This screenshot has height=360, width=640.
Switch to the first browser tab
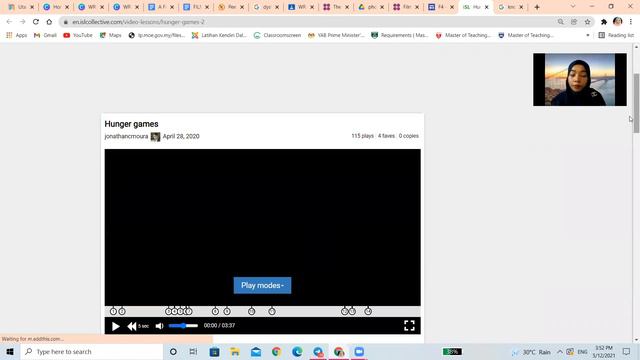point(21,7)
